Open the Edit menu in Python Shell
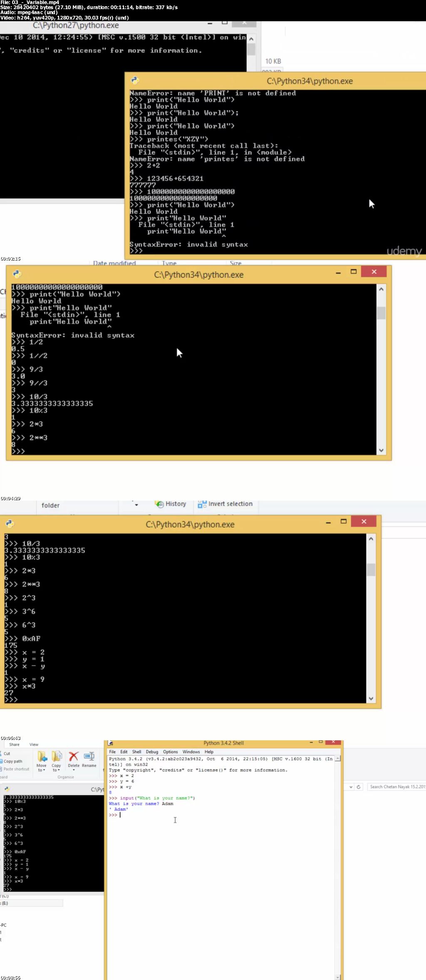Viewport: 426px width, 980px height. point(124,752)
